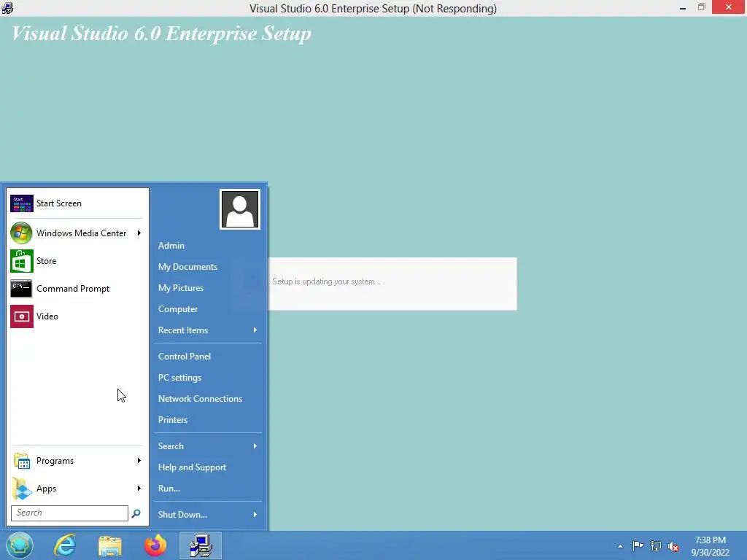Open the Start Screen tile icon
The width and height of the screenshot is (747, 560).
point(21,203)
